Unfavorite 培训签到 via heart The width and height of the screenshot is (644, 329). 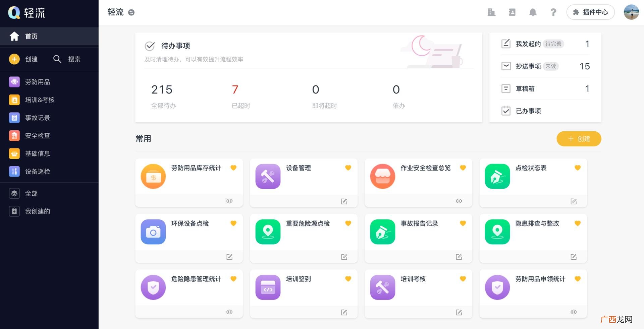click(348, 279)
